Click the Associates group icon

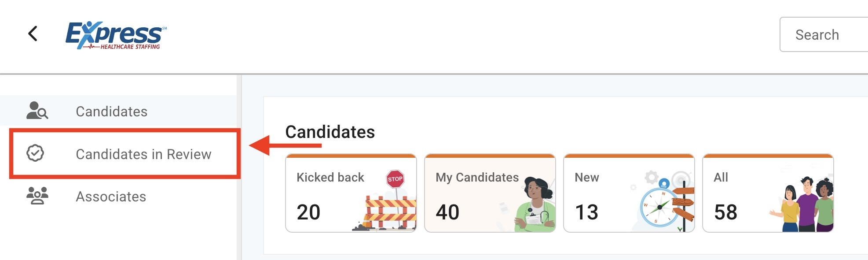(x=37, y=196)
